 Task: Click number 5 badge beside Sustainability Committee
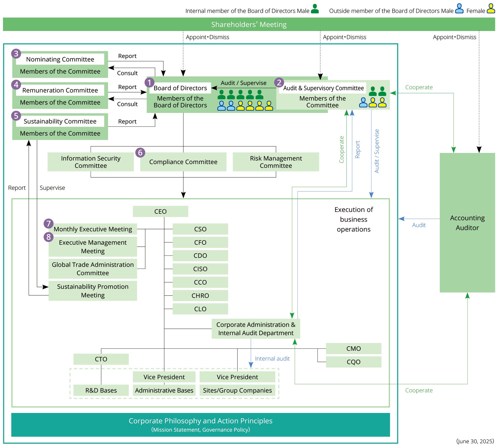(16, 116)
